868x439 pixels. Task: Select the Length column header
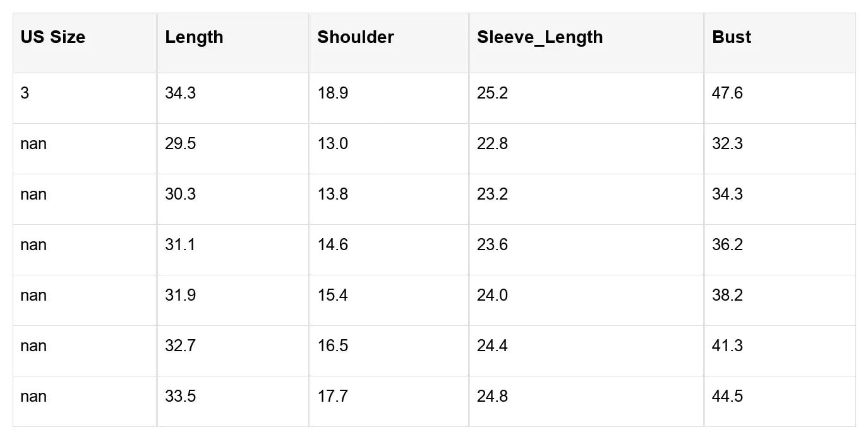click(x=194, y=37)
